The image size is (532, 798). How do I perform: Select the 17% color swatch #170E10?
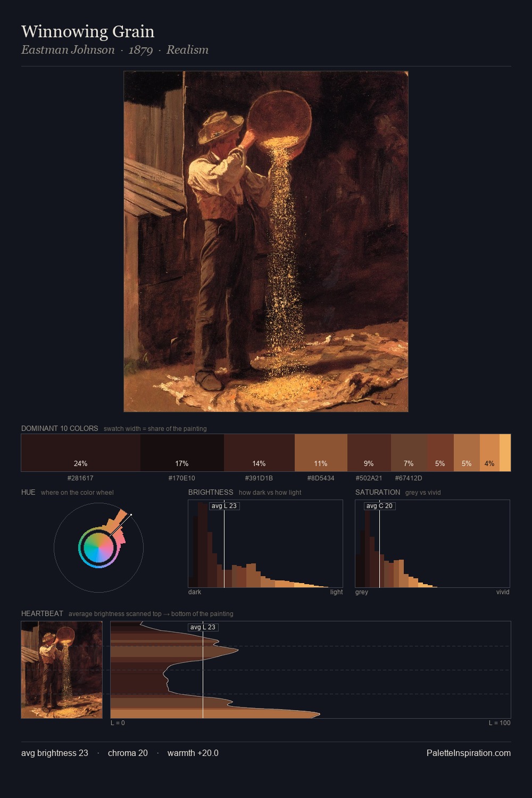coord(182,453)
